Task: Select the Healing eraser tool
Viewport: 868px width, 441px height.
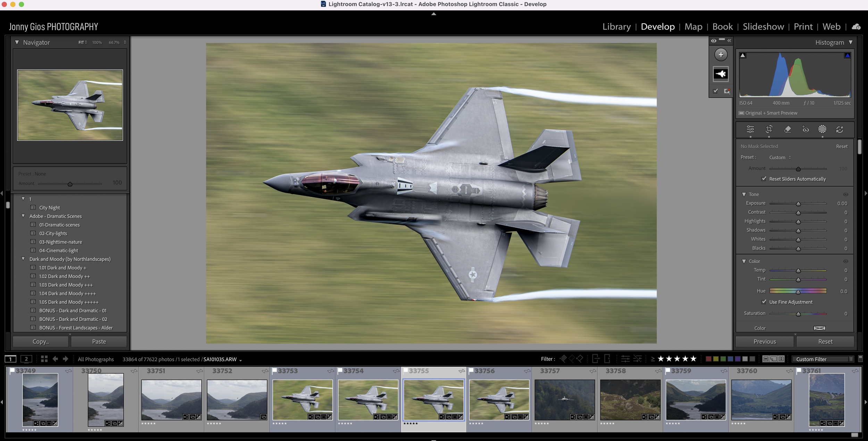Action: click(787, 129)
